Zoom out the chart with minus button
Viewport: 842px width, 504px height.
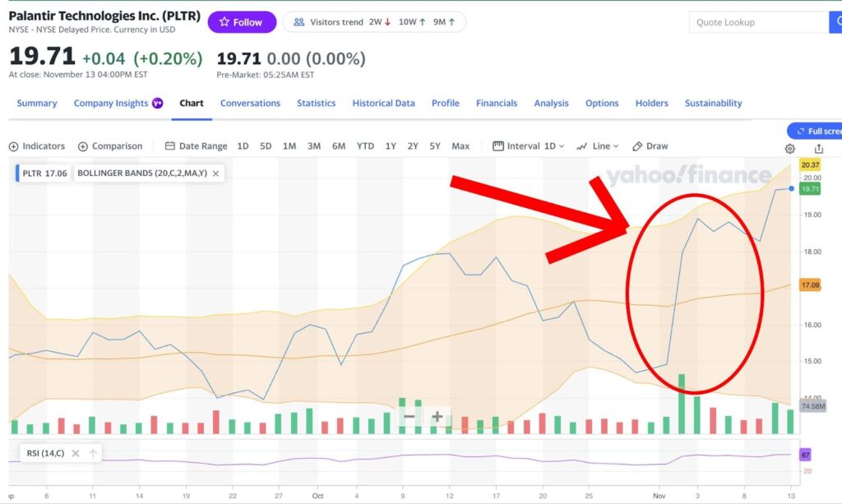tap(409, 417)
